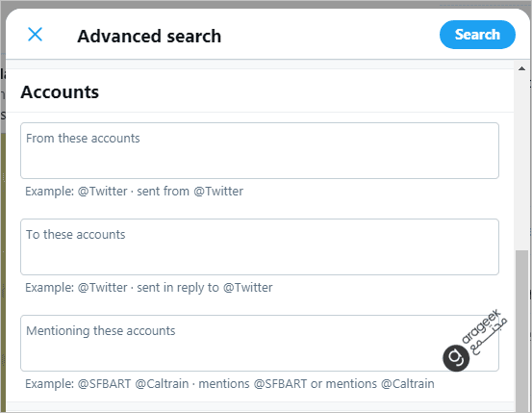Viewport: 532px width, 413px height.
Task: Focus the To these accounts field
Action: pyautogui.click(x=260, y=246)
